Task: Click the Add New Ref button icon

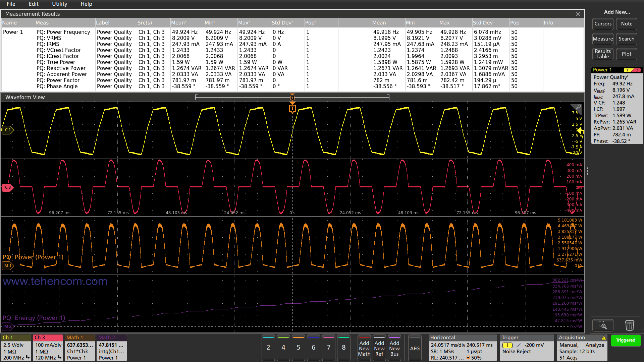Action: click(379, 347)
